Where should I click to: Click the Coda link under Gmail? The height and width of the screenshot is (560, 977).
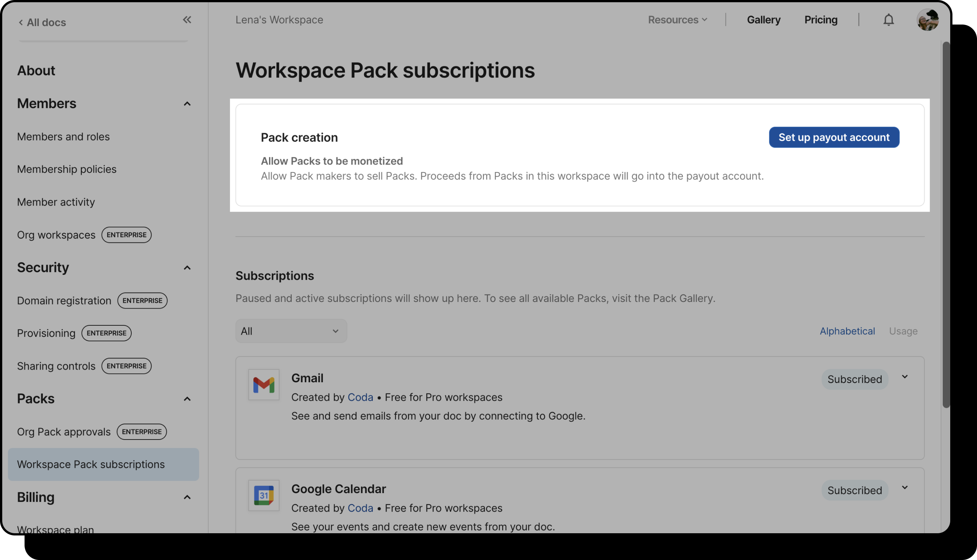pyautogui.click(x=360, y=397)
